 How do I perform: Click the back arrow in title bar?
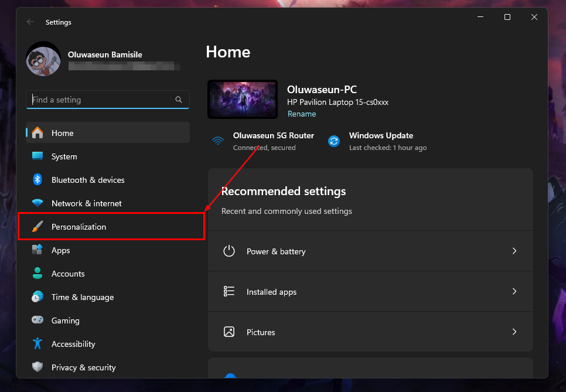point(30,22)
